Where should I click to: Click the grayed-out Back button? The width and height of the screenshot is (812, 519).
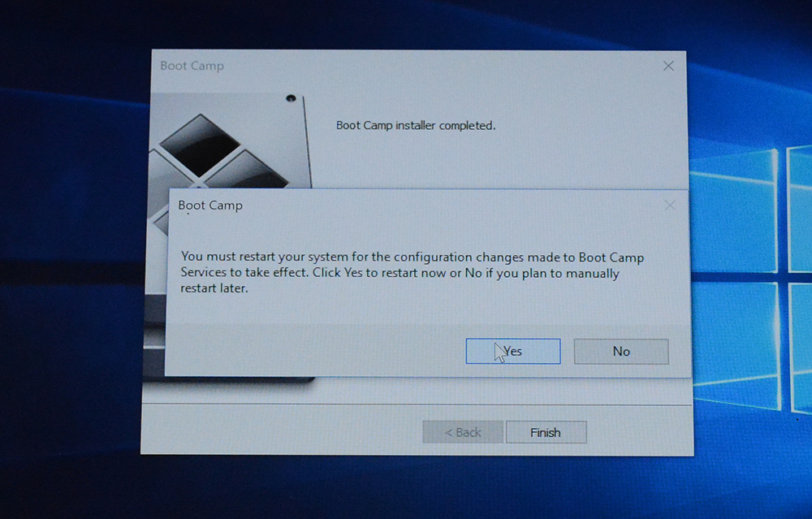tap(462, 431)
